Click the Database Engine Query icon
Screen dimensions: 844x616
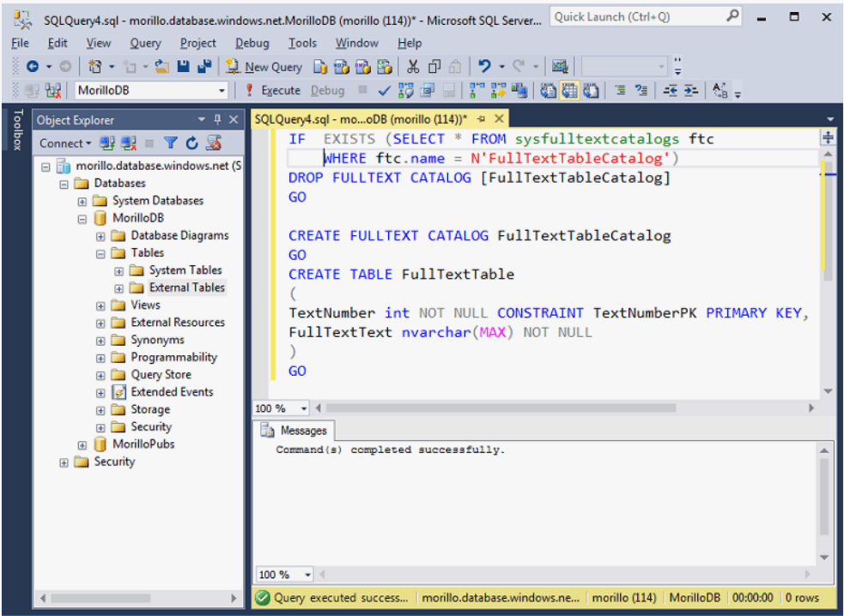tap(320, 67)
